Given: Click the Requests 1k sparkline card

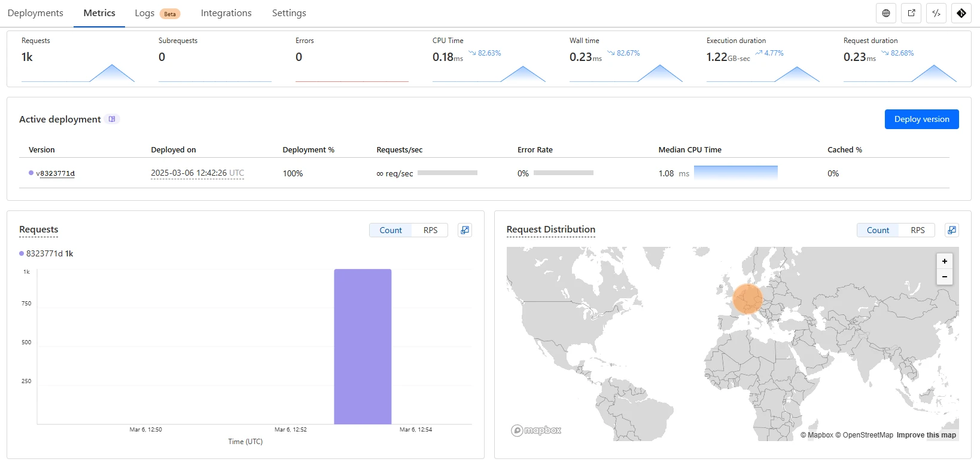Looking at the screenshot, I should pos(78,59).
